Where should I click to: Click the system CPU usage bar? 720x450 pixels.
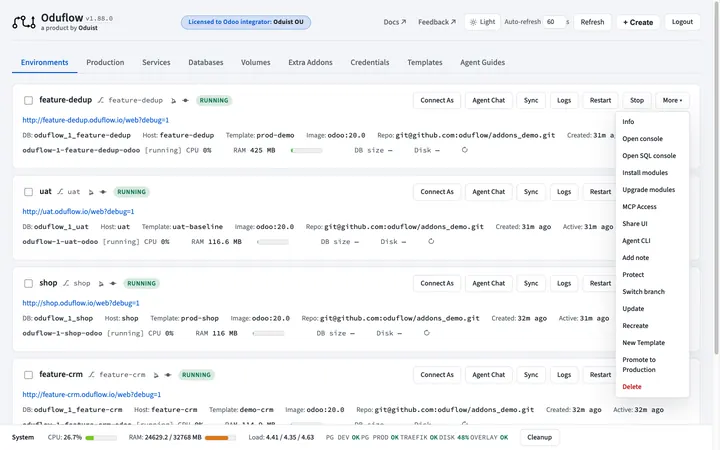pyautogui.click(x=101, y=438)
